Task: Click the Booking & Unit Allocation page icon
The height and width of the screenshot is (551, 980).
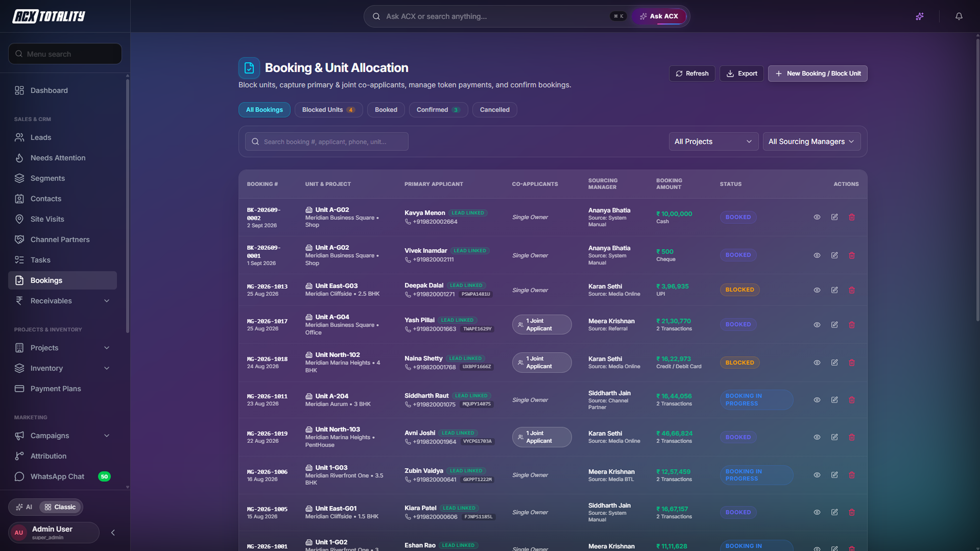Action: (x=249, y=68)
